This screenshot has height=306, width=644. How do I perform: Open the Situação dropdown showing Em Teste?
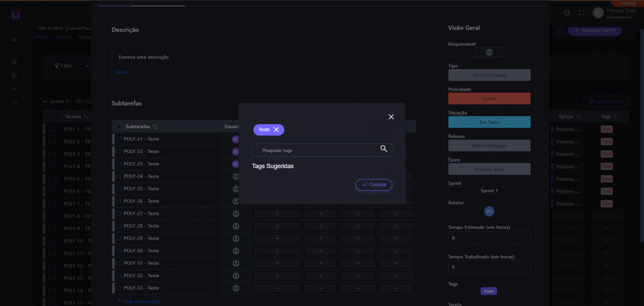point(489,122)
